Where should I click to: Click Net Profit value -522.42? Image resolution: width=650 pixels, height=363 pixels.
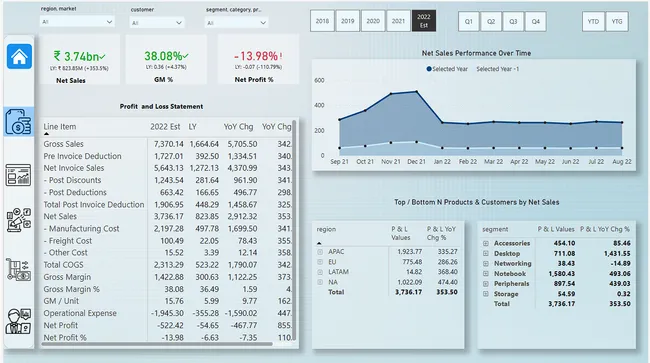pos(169,326)
